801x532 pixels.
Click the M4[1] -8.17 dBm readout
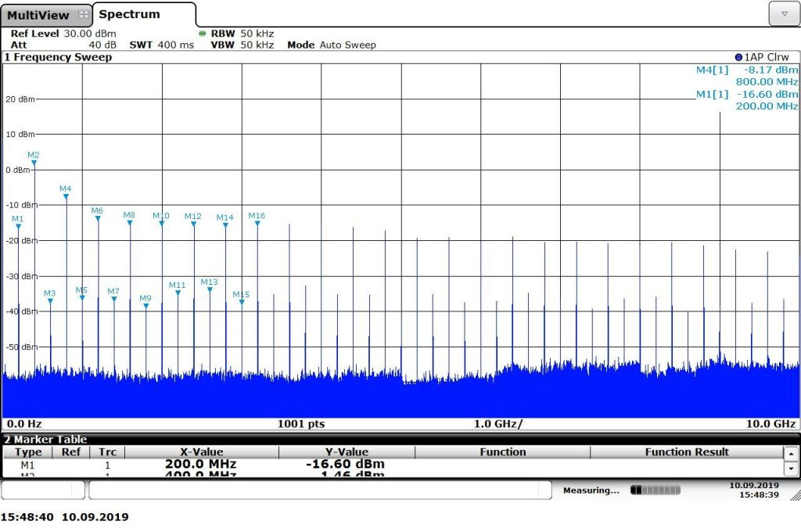coord(747,70)
